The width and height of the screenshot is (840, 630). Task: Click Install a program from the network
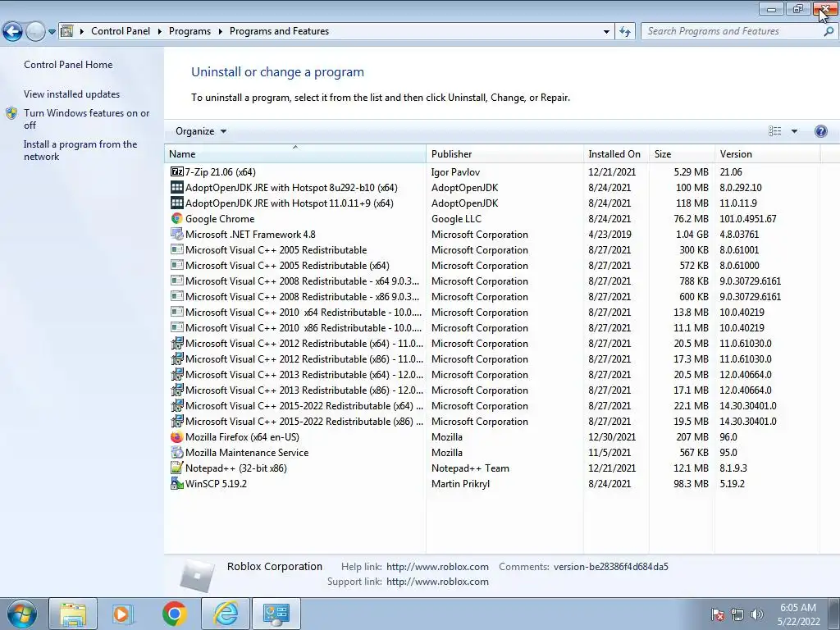(x=80, y=151)
